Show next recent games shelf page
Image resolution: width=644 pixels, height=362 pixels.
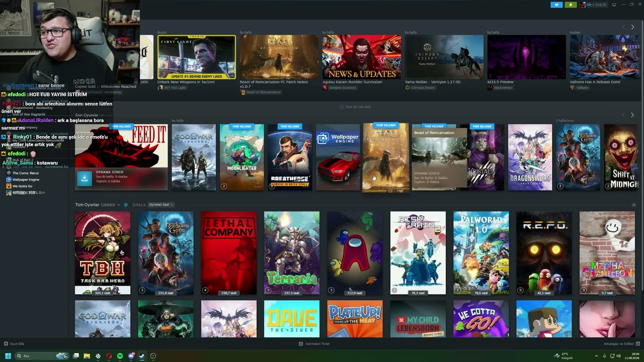click(632, 115)
